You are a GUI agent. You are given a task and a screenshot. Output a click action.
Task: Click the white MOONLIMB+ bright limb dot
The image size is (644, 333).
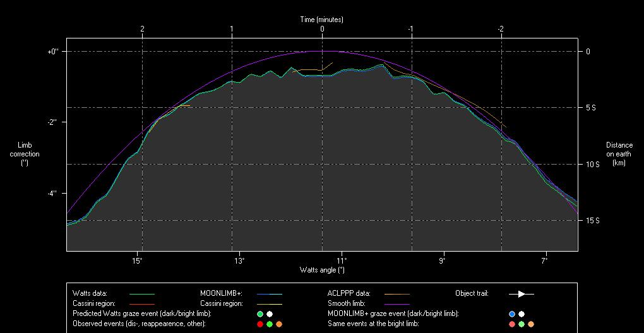click(x=522, y=313)
